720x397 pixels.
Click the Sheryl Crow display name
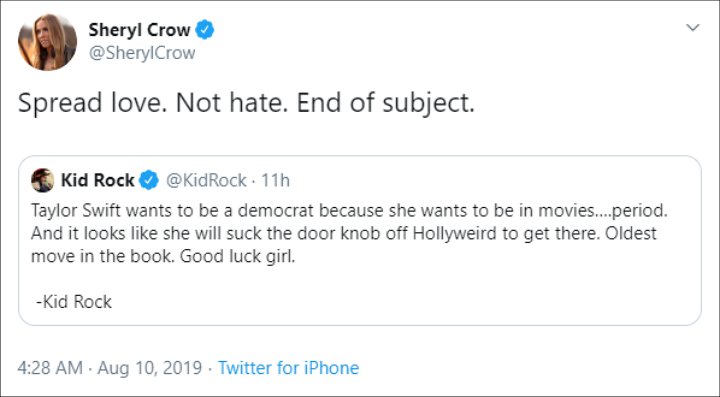click(x=139, y=30)
